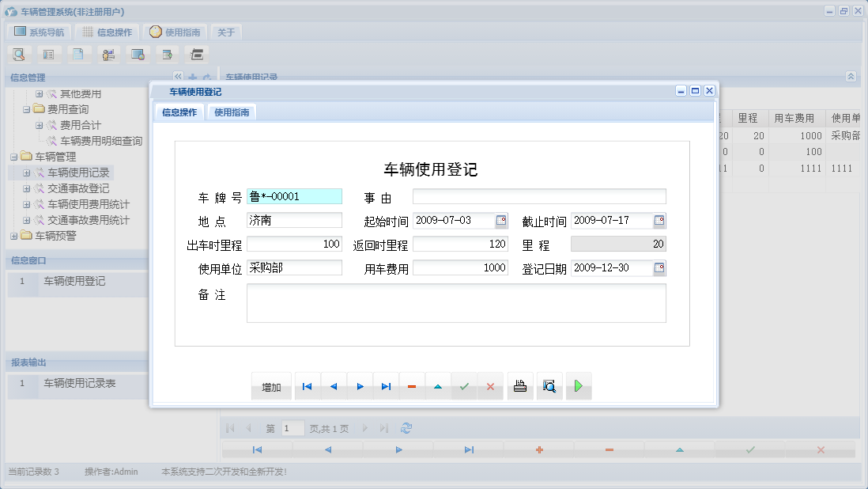Image resolution: width=868 pixels, height=489 pixels.
Task: Refresh the record list with the refresh icon
Action: pos(406,427)
